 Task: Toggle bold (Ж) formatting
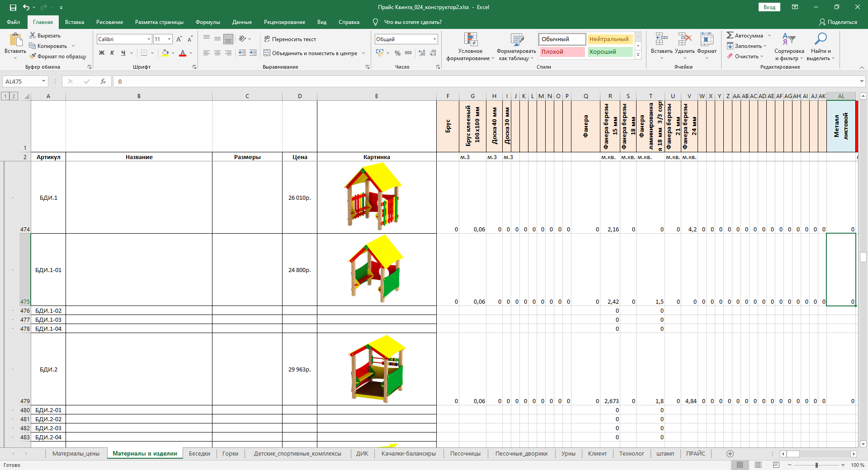click(102, 53)
